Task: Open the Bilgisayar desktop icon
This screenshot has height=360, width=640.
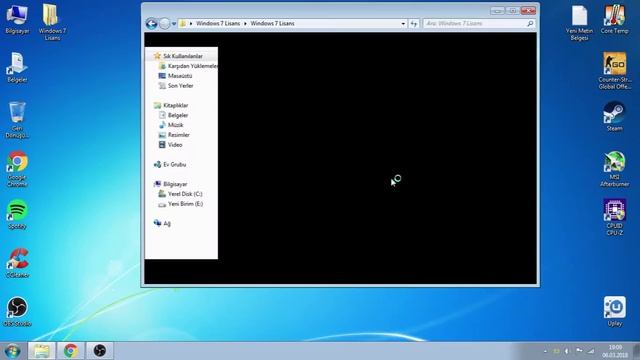Action: tap(17, 20)
